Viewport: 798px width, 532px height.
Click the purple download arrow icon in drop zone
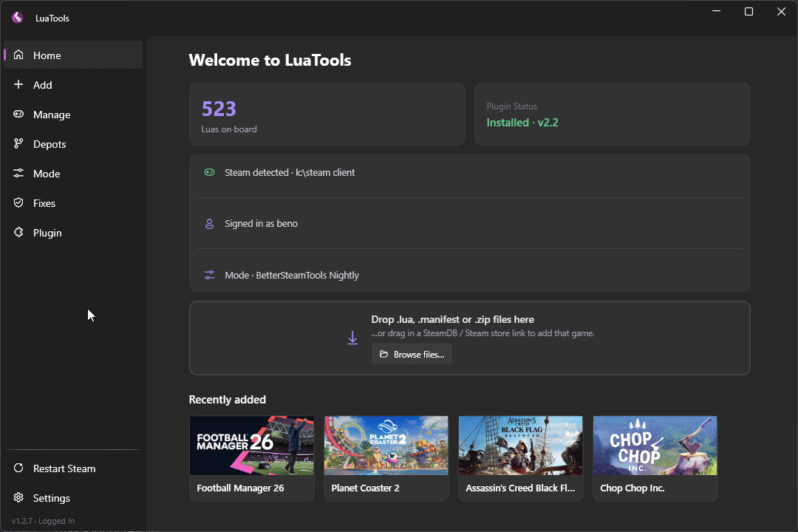click(352, 338)
